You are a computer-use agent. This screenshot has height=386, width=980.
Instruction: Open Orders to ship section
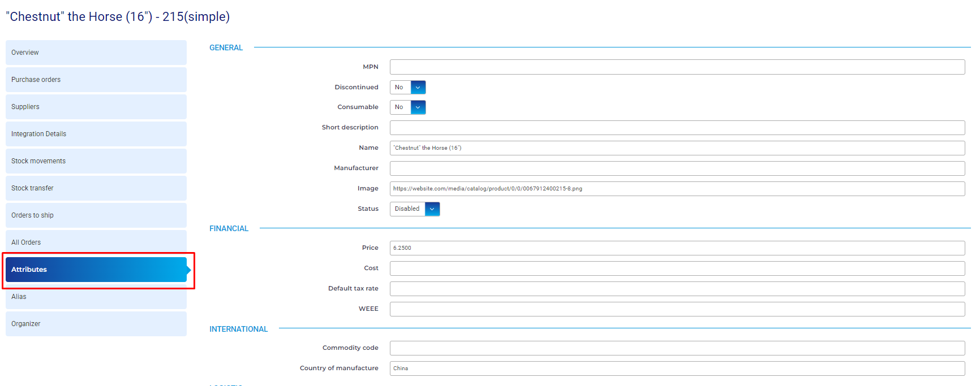click(x=96, y=215)
